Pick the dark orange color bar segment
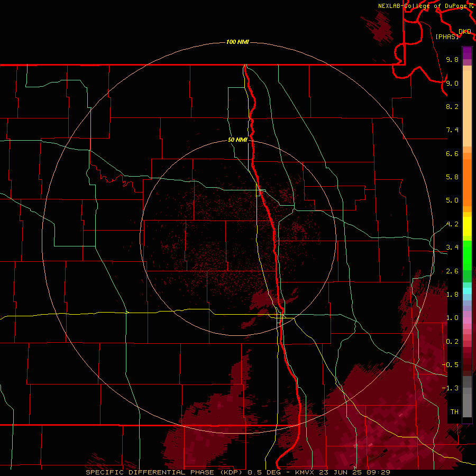 [467, 182]
